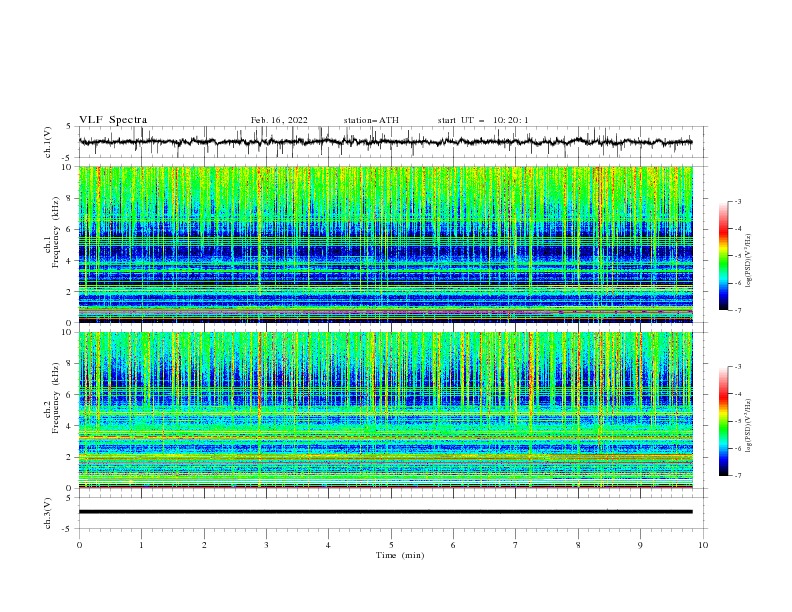Click the ch.2 color bar log(PSD) label
The height and width of the screenshot is (612, 792).
coord(748,425)
